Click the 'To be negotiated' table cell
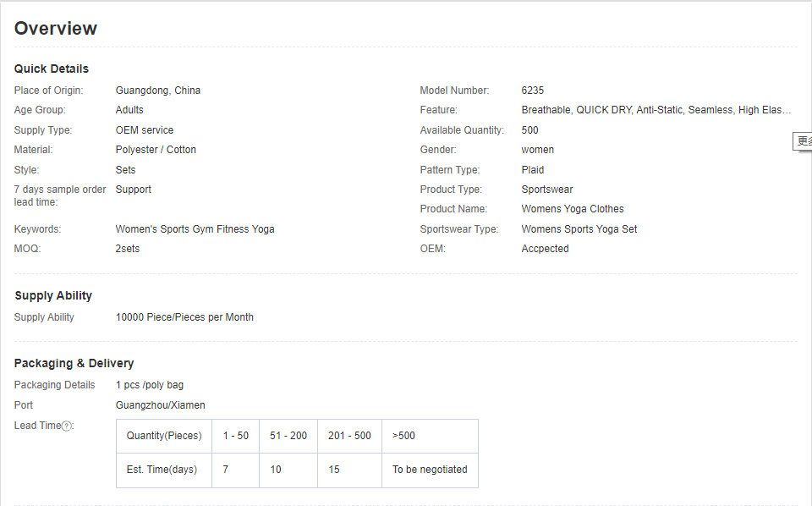Screen dimensions: 812x506 coord(430,470)
